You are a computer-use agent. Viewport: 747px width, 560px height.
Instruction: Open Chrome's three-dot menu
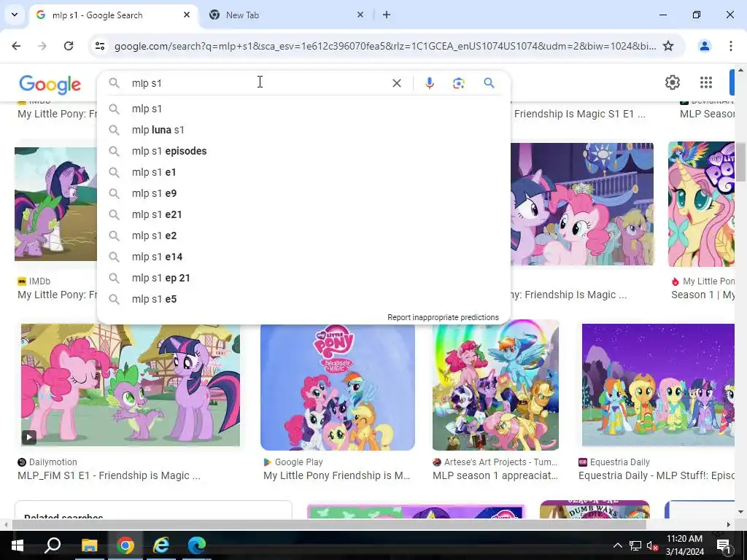pyautogui.click(x=730, y=46)
